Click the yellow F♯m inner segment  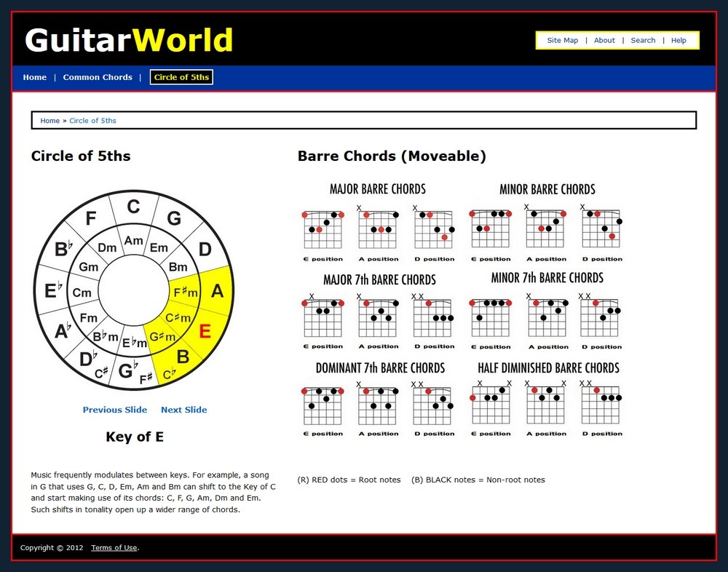tap(185, 293)
